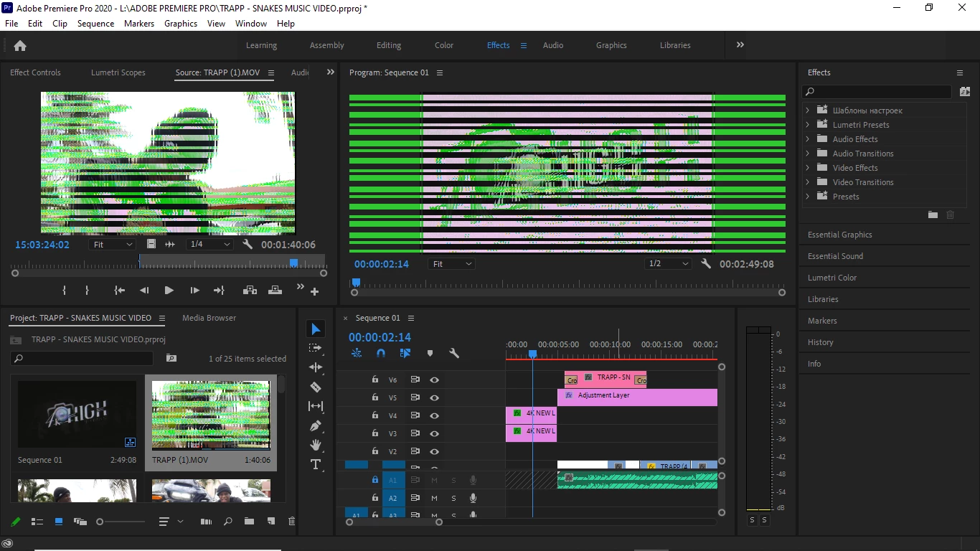Expand Video Transitions folder
The image size is (980, 551).
point(807,182)
